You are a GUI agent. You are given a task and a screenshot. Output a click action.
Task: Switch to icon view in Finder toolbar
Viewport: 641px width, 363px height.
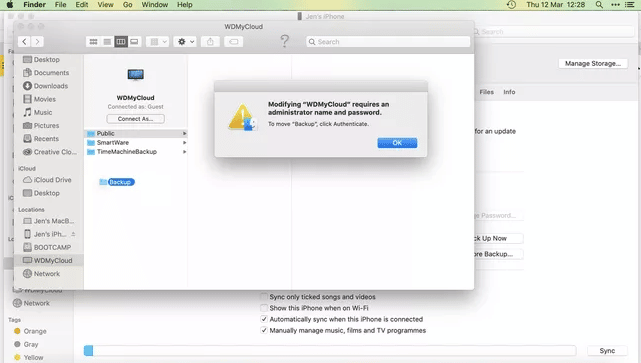(x=93, y=42)
